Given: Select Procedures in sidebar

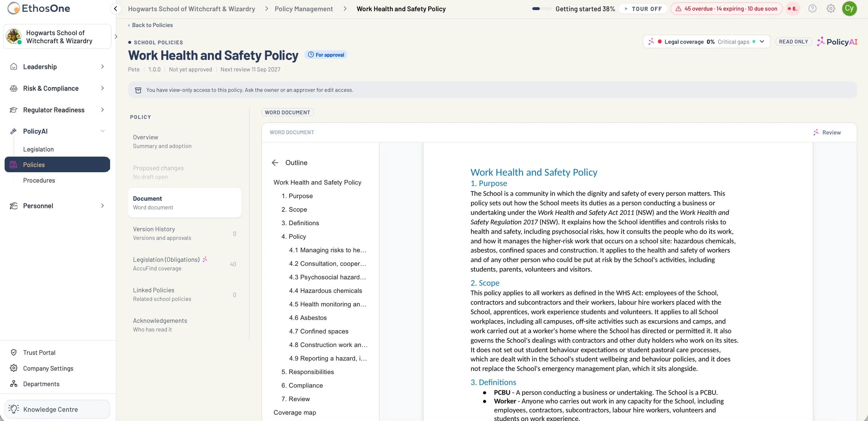Looking at the screenshot, I should (x=39, y=180).
